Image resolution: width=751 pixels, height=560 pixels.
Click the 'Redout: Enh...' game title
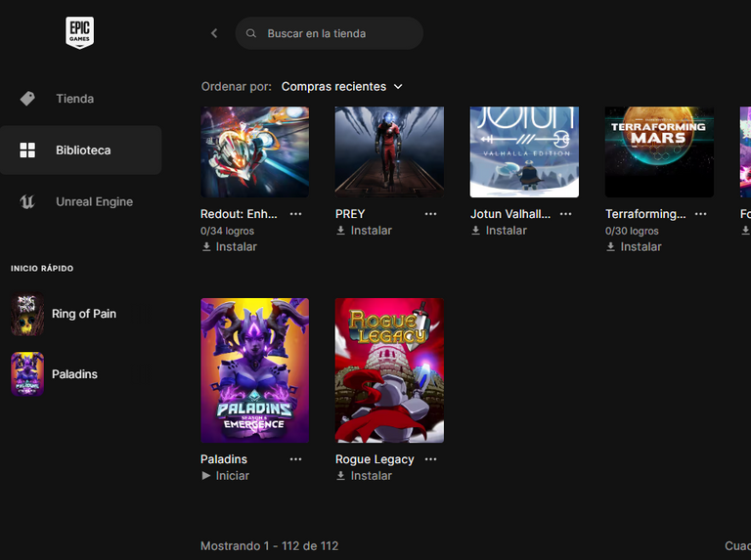pyautogui.click(x=239, y=214)
